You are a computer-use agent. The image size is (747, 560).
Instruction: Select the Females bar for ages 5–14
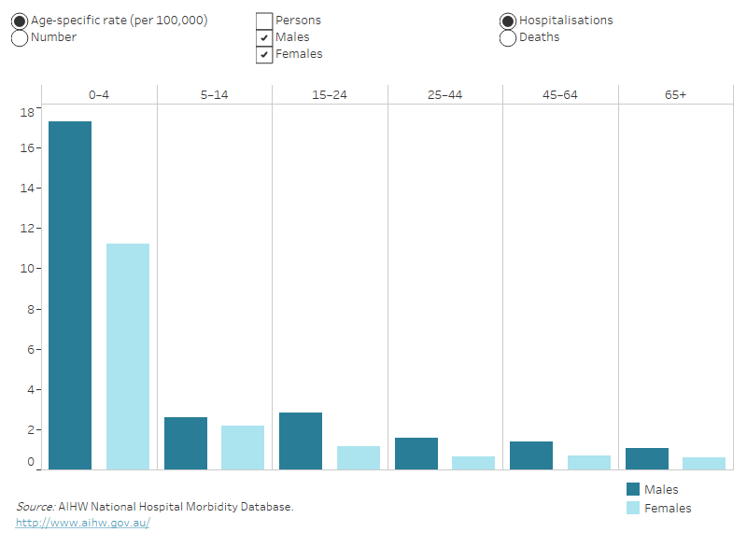tap(243, 447)
